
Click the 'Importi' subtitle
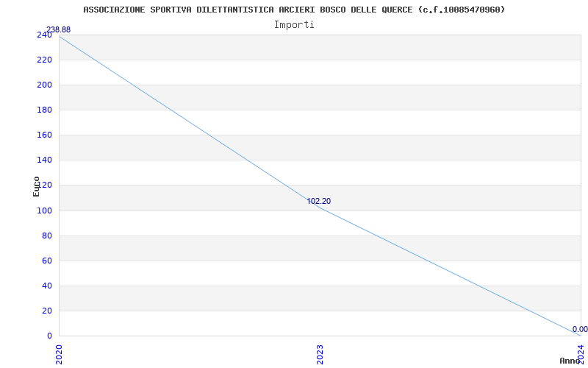294,25
